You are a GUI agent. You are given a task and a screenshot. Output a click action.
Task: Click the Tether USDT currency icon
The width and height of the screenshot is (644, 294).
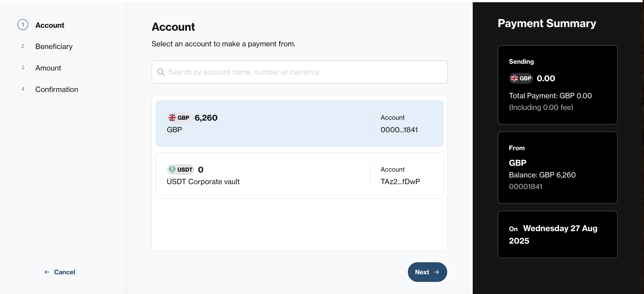tap(172, 170)
